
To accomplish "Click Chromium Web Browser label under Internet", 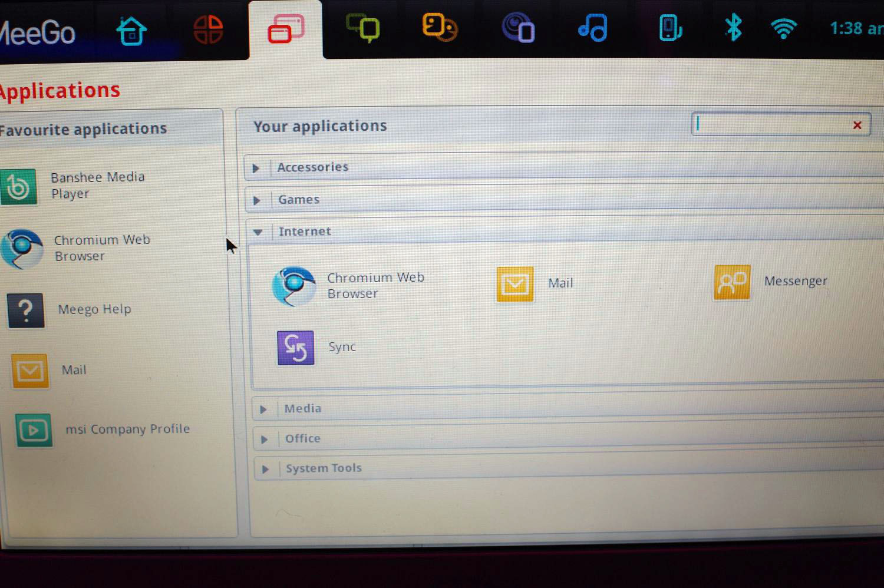I will (375, 285).
